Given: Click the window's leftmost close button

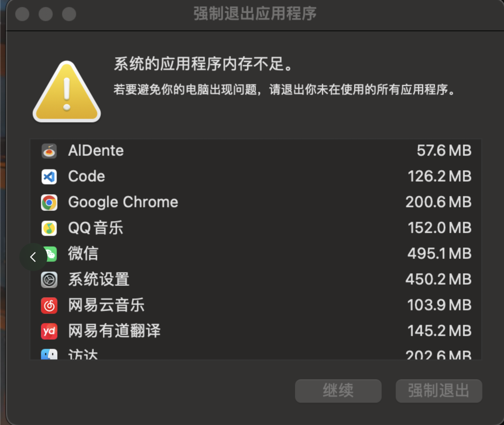Looking at the screenshot, I should [22, 14].
